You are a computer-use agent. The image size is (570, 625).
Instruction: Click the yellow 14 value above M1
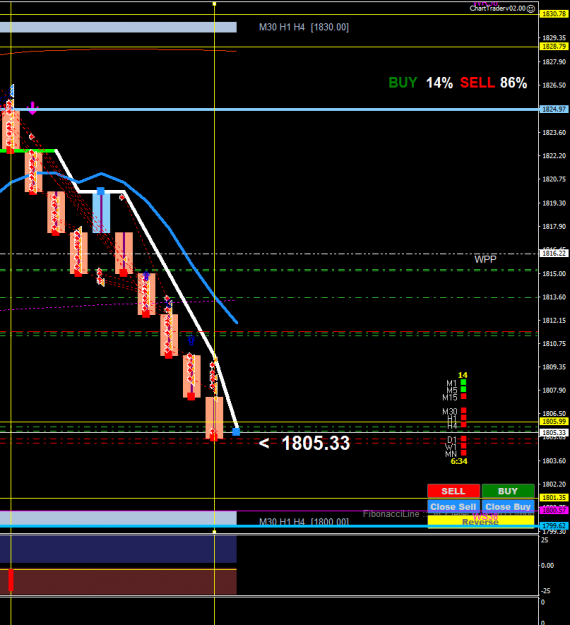click(462, 375)
